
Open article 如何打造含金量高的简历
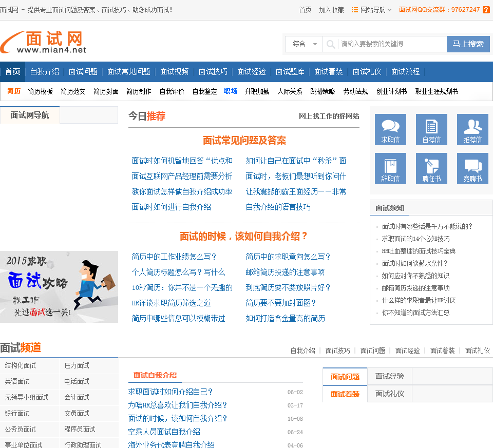pos(285,319)
